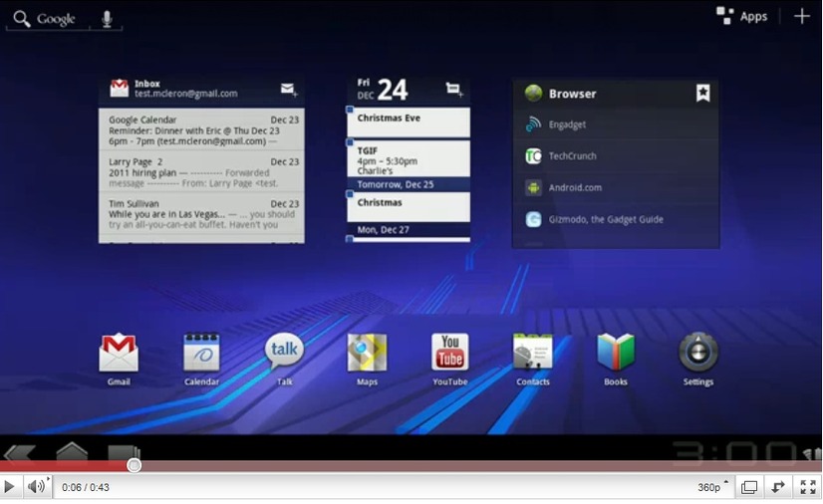Select Mon, Dec 27 header
Image resolution: width=823 pixels, height=504 pixels.
click(409, 230)
